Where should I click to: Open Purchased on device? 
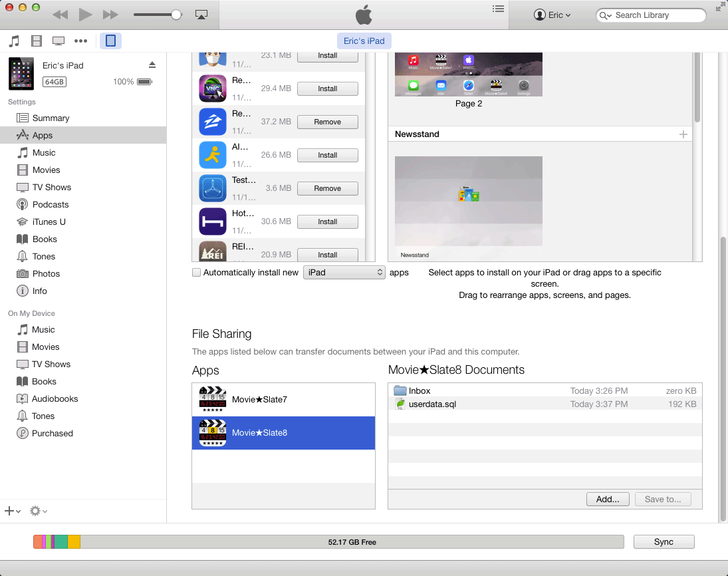click(x=83, y=434)
